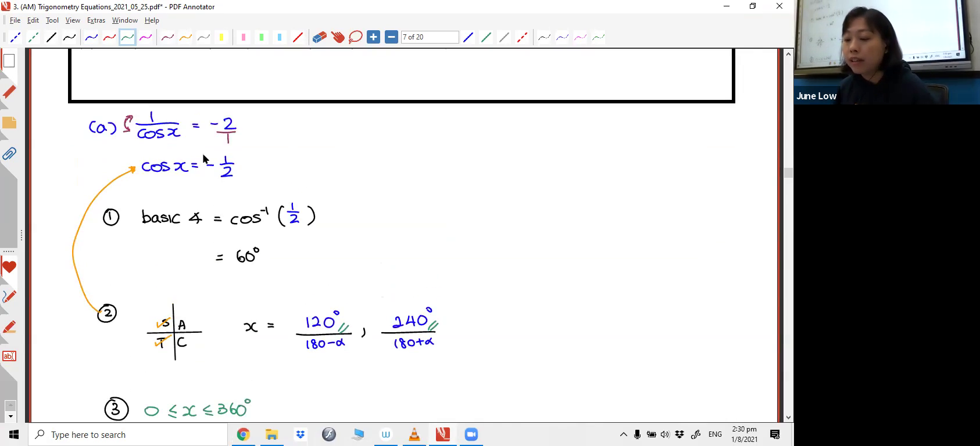Choose thin magenta freehand pen preset
Image resolution: width=980 pixels, height=446 pixels.
[580, 37]
